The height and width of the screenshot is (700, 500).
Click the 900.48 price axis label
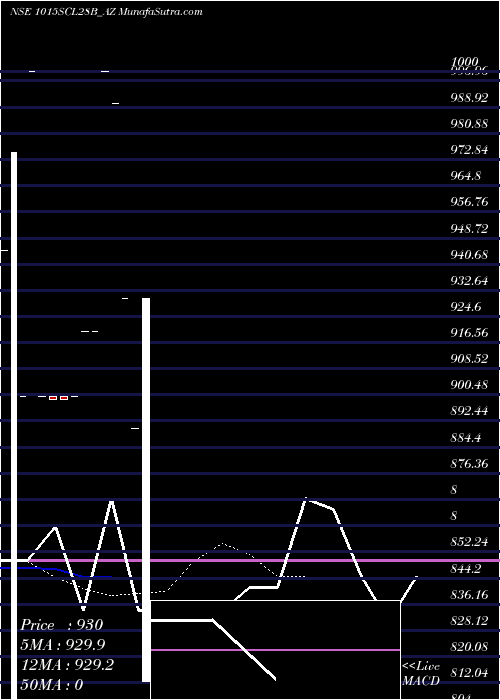pyautogui.click(x=469, y=385)
